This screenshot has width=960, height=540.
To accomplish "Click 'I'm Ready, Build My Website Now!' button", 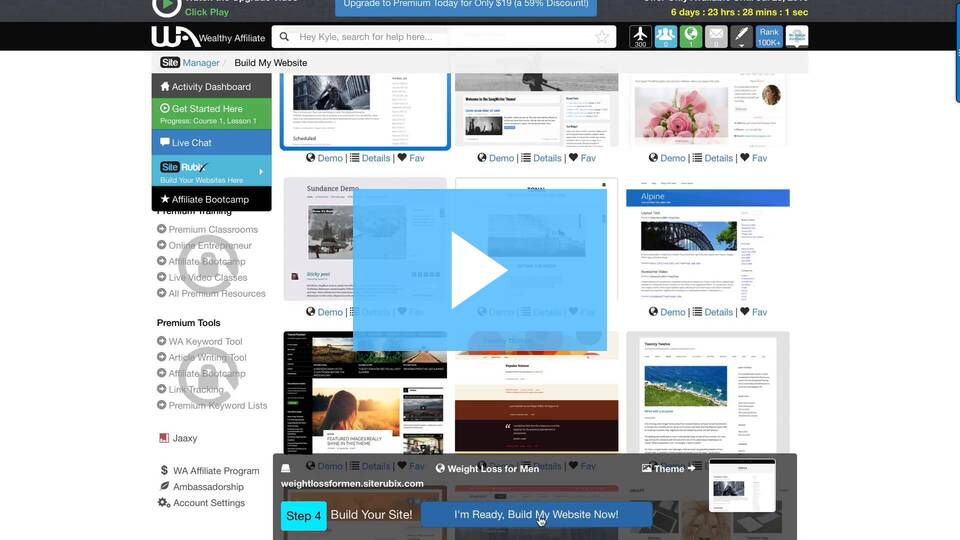I will coord(536,514).
